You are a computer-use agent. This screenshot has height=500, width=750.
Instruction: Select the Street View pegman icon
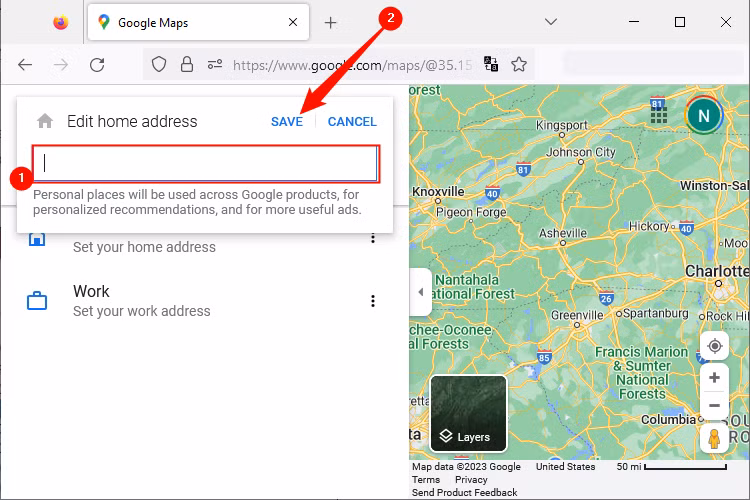(714, 438)
